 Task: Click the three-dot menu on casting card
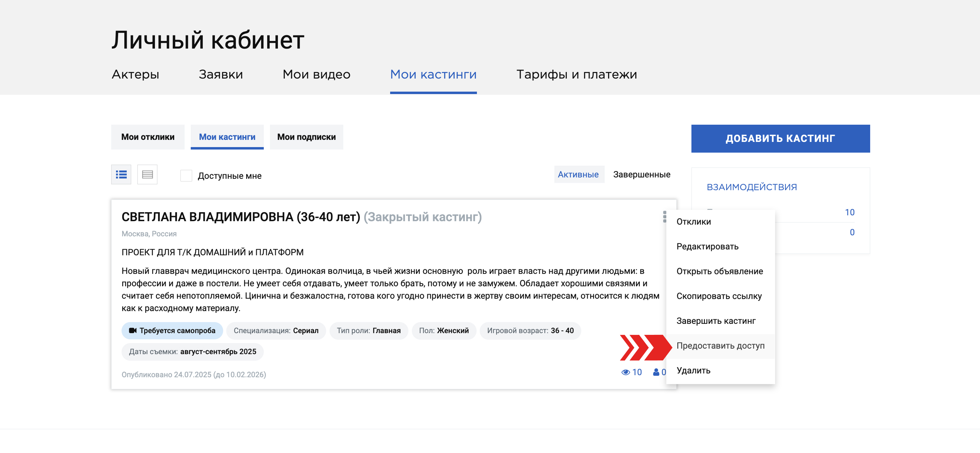(664, 216)
